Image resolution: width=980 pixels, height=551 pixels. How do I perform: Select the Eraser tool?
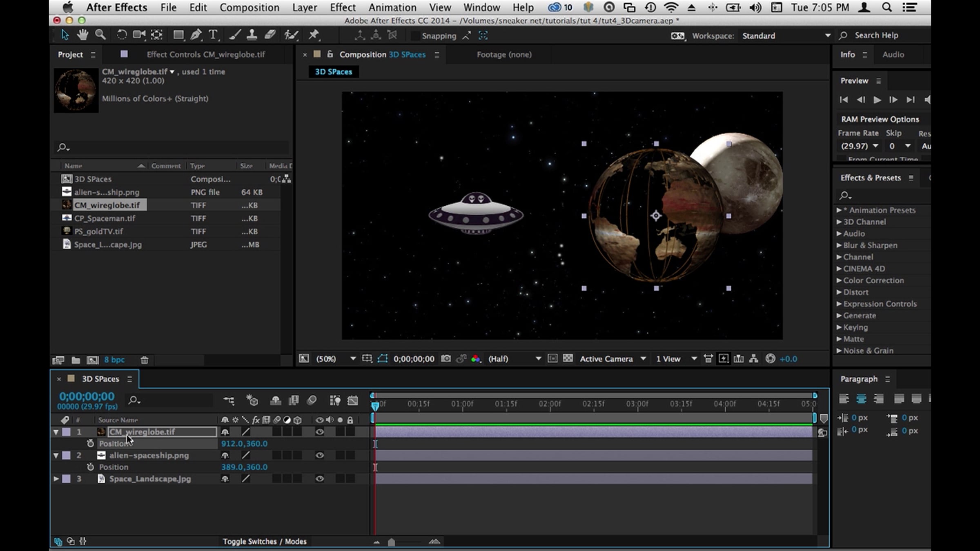click(270, 35)
